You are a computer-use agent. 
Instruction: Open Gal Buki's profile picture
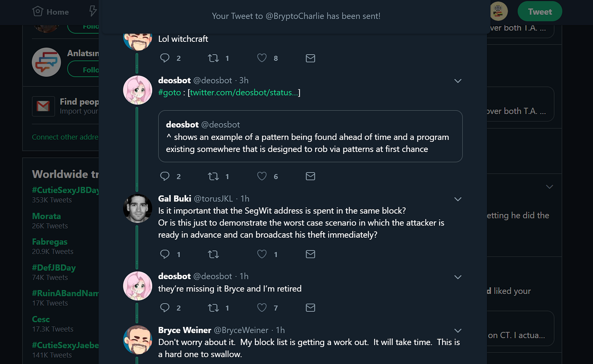coord(138,208)
